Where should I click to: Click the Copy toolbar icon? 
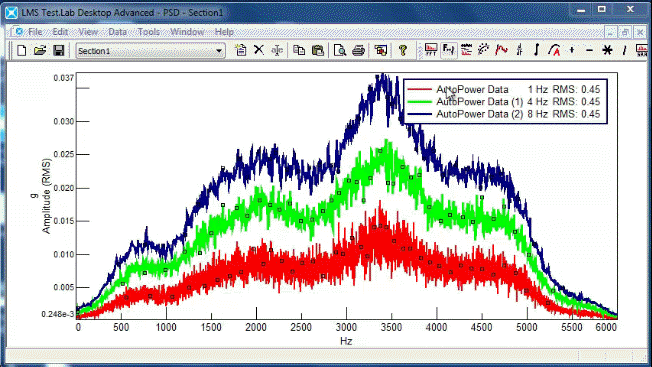pos(299,50)
